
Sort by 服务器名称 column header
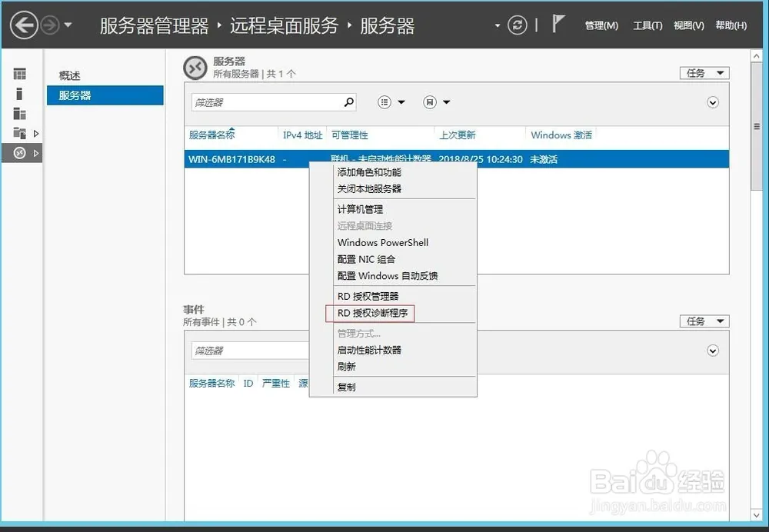211,135
